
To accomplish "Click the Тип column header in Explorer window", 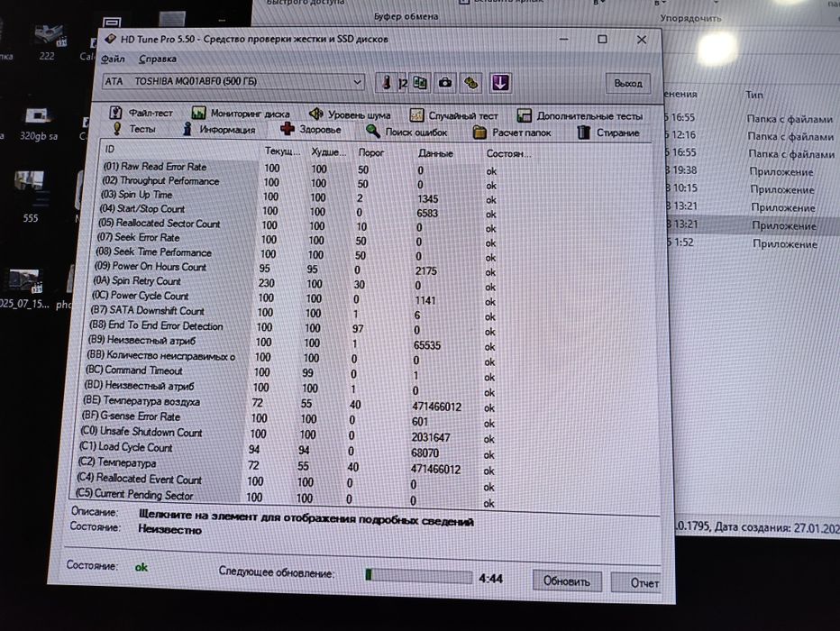I will tap(754, 95).
